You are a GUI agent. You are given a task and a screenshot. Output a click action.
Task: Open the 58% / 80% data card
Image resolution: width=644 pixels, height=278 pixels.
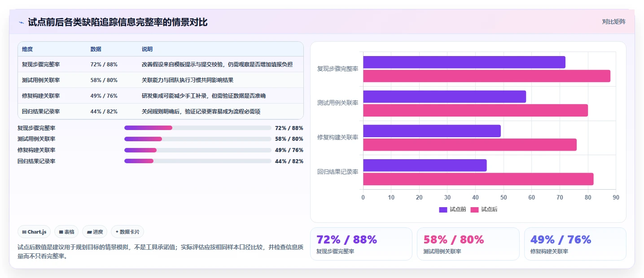[x=468, y=244]
